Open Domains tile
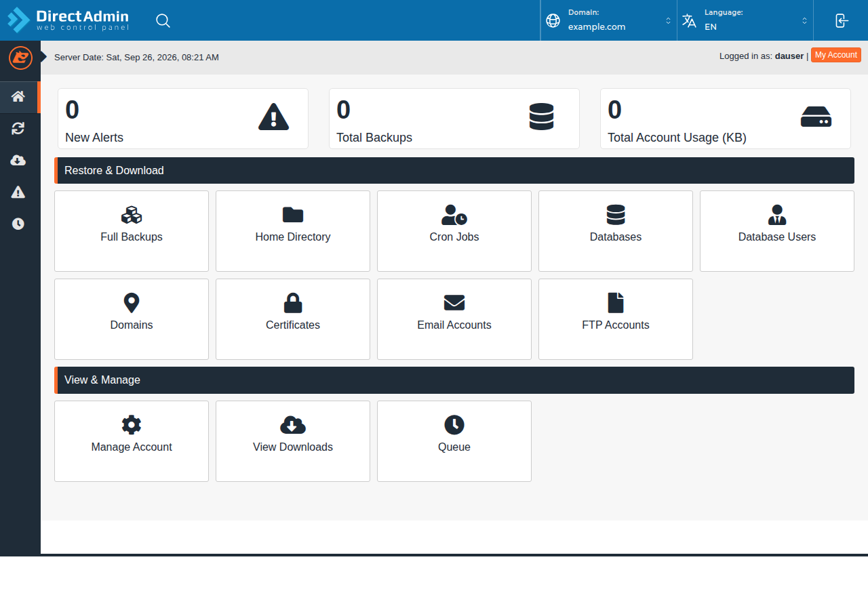This screenshot has height=610, width=868. (132, 319)
